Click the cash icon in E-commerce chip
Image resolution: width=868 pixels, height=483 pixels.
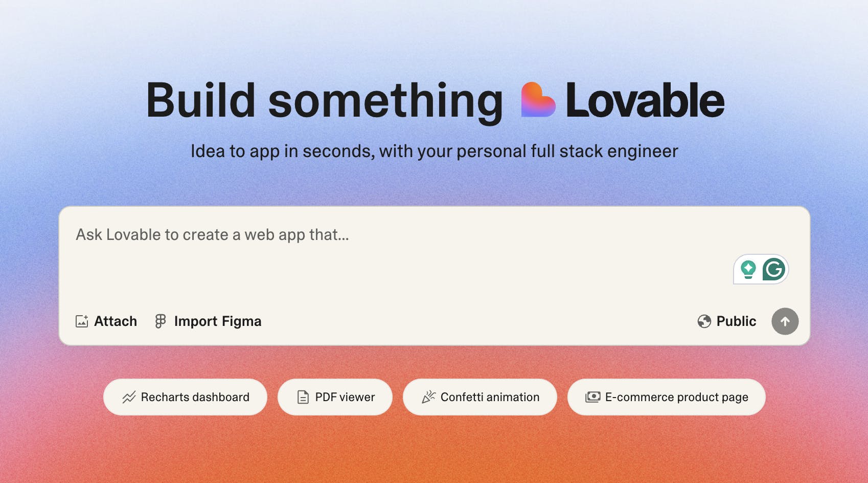[593, 397]
